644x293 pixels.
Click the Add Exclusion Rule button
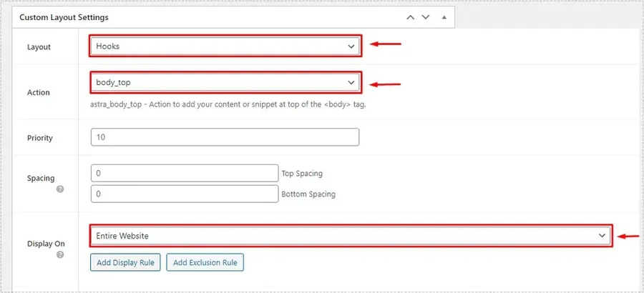click(x=205, y=262)
